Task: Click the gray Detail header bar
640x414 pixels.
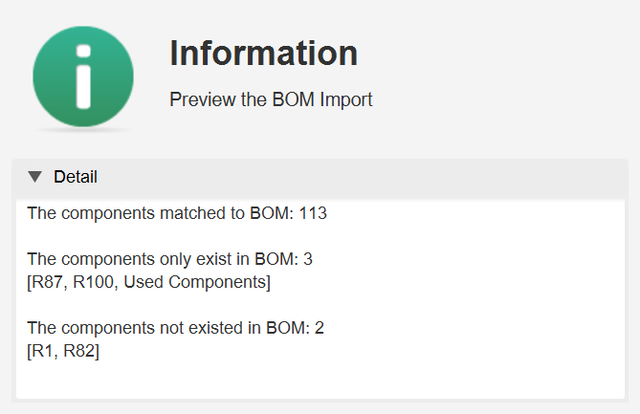Action: [320, 177]
